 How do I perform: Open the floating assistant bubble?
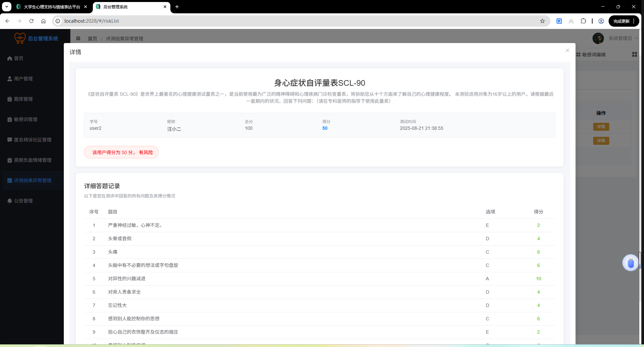[630, 263]
